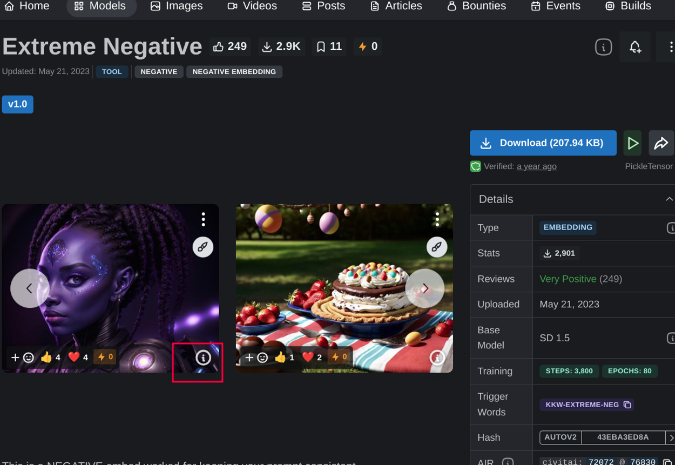Expand more hashes with the arrow
Image resolution: width=675 pixels, height=465 pixels.
[x=670, y=437]
